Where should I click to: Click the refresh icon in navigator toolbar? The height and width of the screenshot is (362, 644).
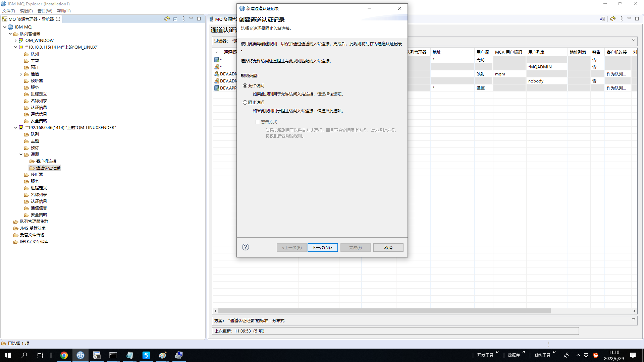pyautogui.click(x=167, y=19)
